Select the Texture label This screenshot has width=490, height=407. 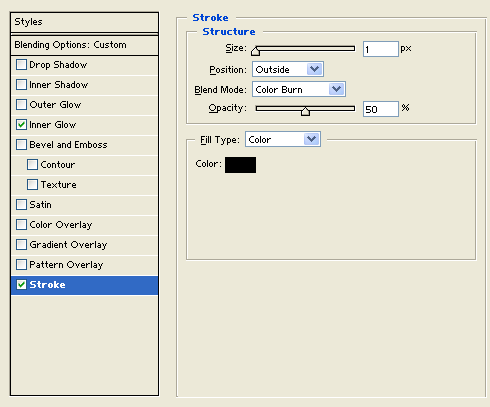tap(58, 185)
